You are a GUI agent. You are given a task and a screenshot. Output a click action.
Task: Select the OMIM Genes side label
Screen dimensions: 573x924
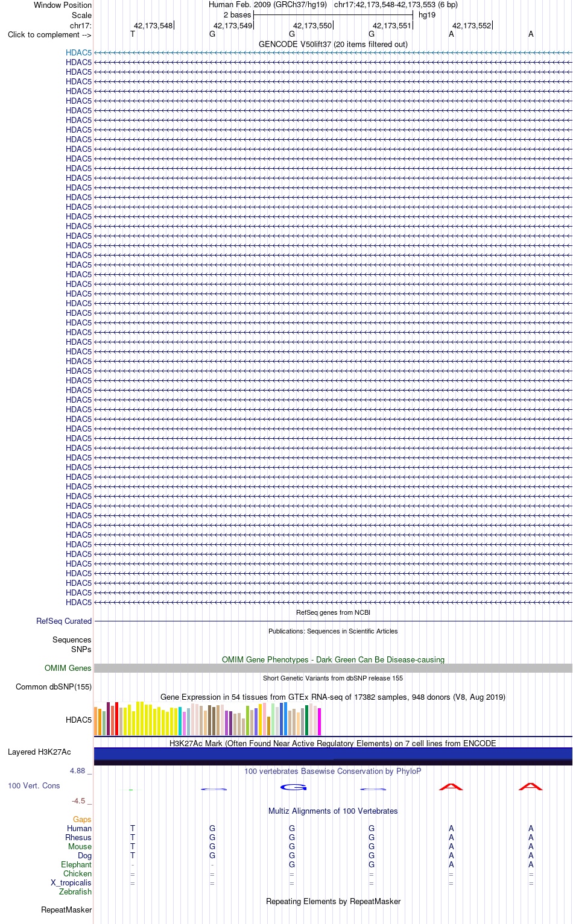[x=68, y=668]
